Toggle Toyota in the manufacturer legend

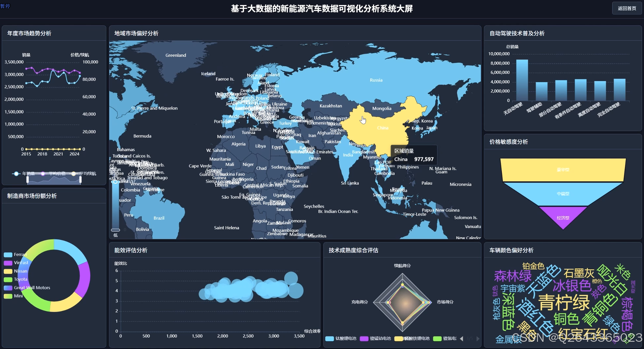tap(15, 279)
